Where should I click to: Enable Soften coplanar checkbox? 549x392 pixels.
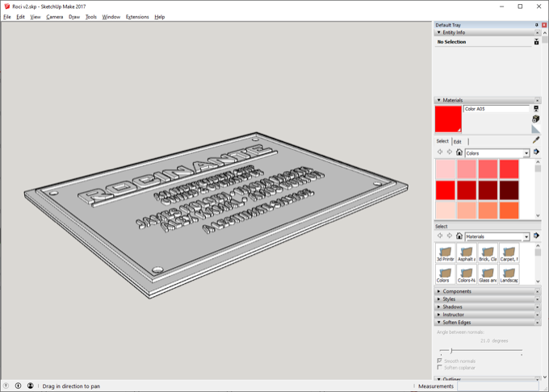pos(439,367)
